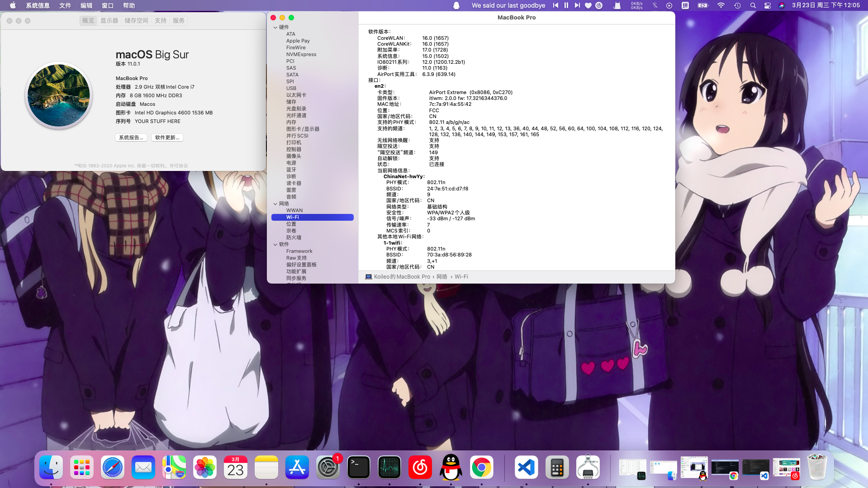Open NetEase Cloud Music from the Dock
The image size is (868, 488).
point(420,467)
